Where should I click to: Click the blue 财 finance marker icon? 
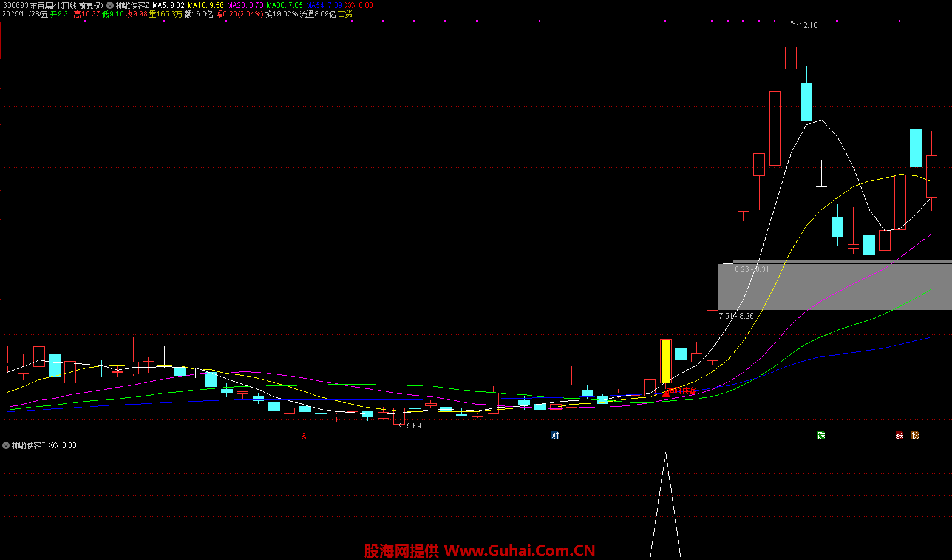(x=555, y=435)
